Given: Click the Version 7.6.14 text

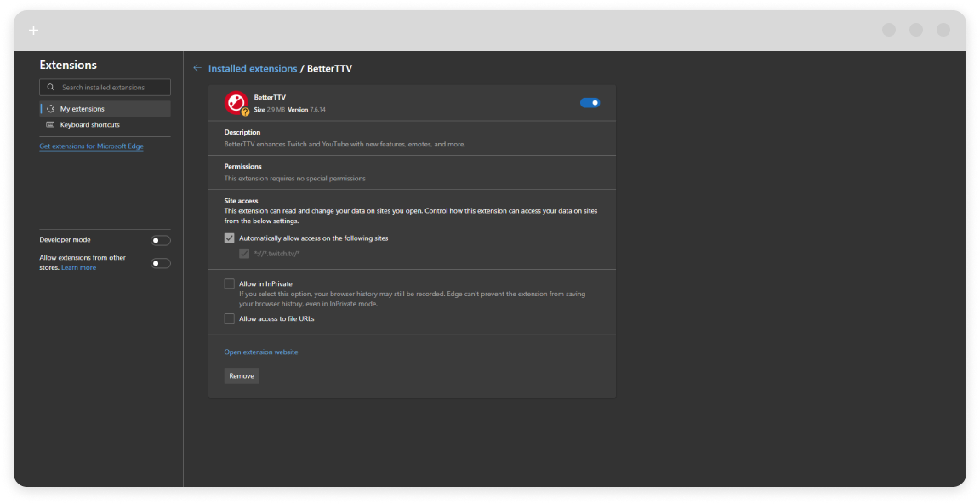Looking at the screenshot, I should pyautogui.click(x=306, y=110).
